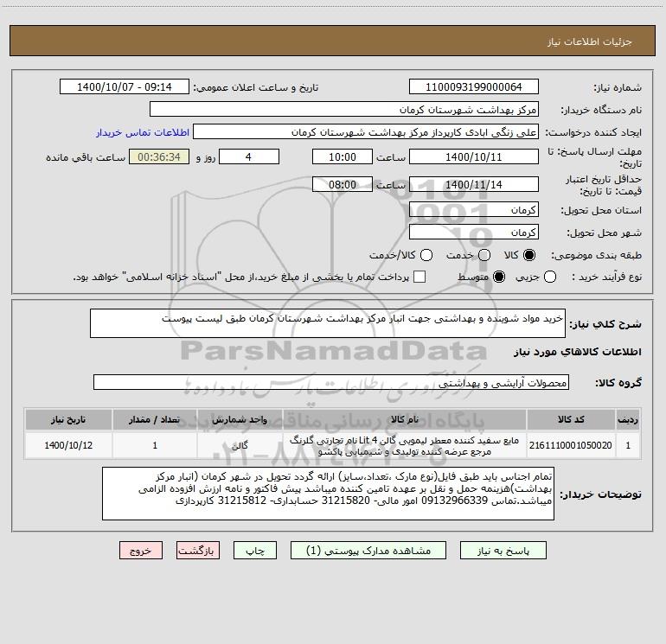Click the چاپ print button

[255, 551]
